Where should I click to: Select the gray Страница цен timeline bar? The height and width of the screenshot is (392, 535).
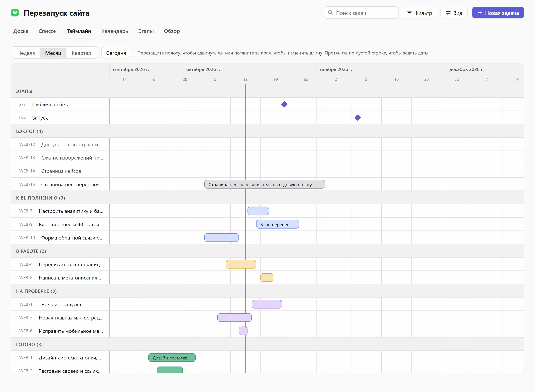[x=265, y=184]
